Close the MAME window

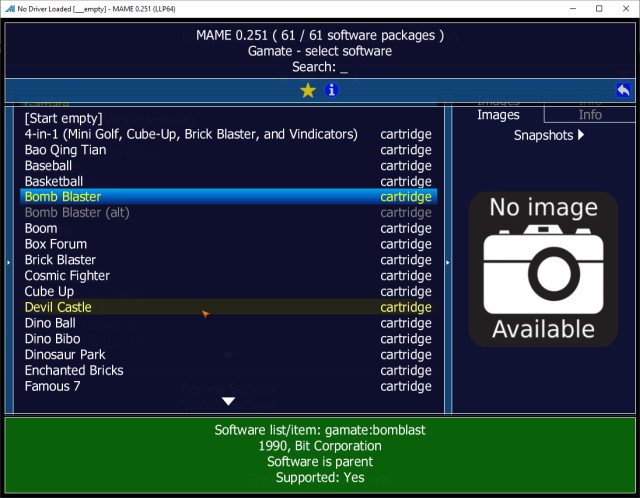click(626, 9)
